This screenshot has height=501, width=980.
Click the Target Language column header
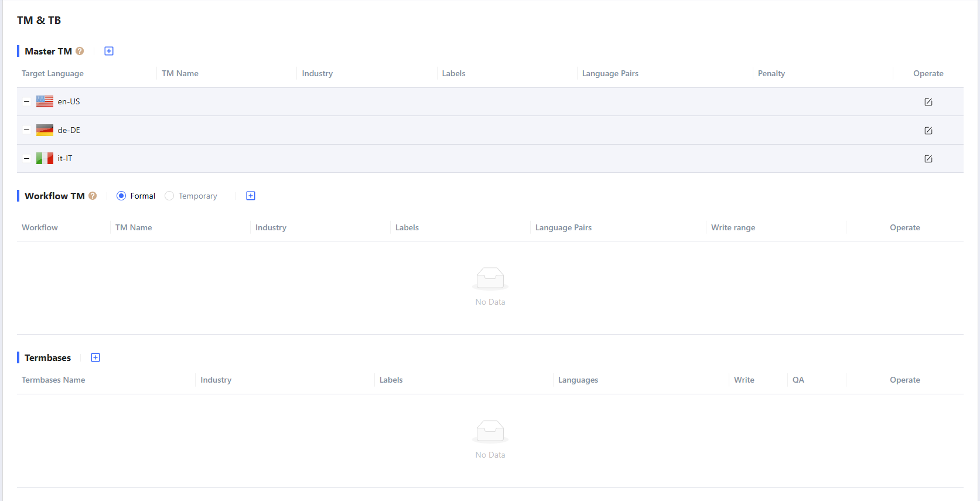(x=53, y=73)
